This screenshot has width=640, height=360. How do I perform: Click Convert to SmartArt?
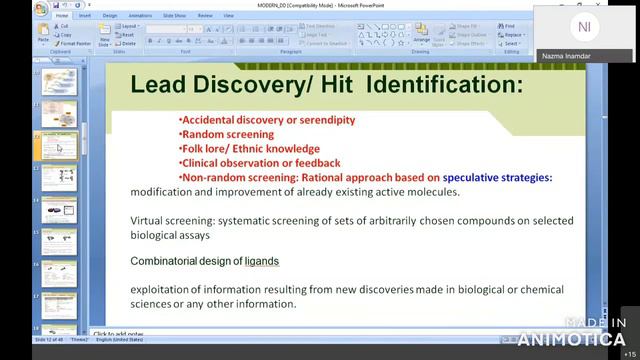pos(324,44)
